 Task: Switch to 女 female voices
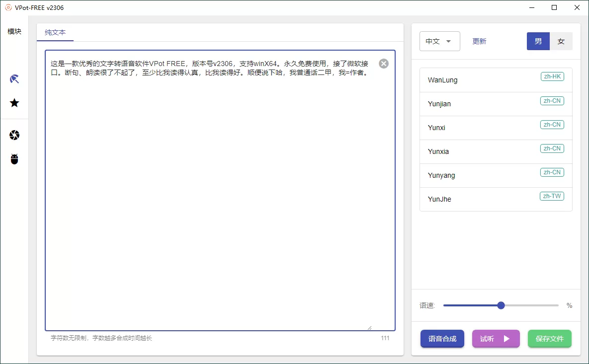point(561,41)
